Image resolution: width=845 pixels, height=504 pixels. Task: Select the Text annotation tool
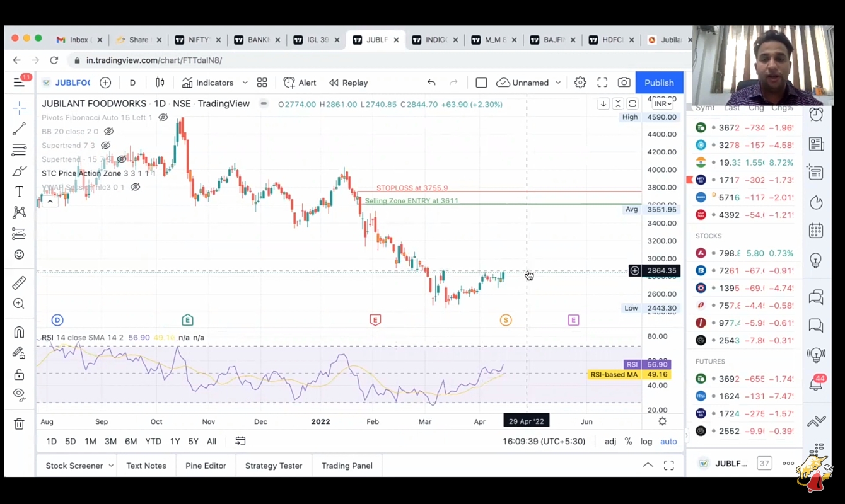click(19, 192)
